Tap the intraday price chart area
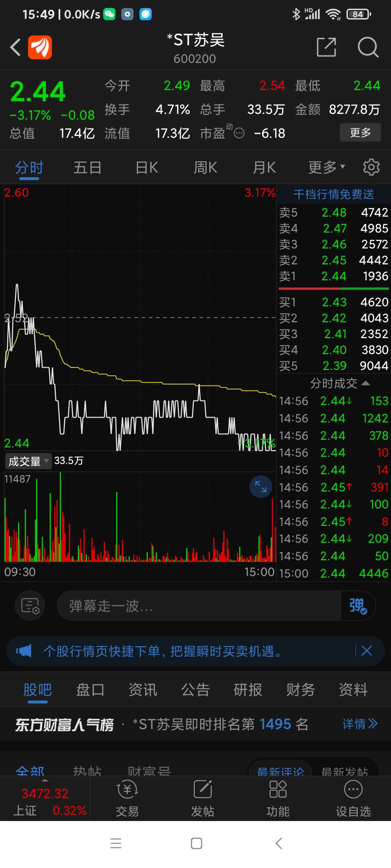The height and width of the screenshot is (868, 391). (140, 318)
